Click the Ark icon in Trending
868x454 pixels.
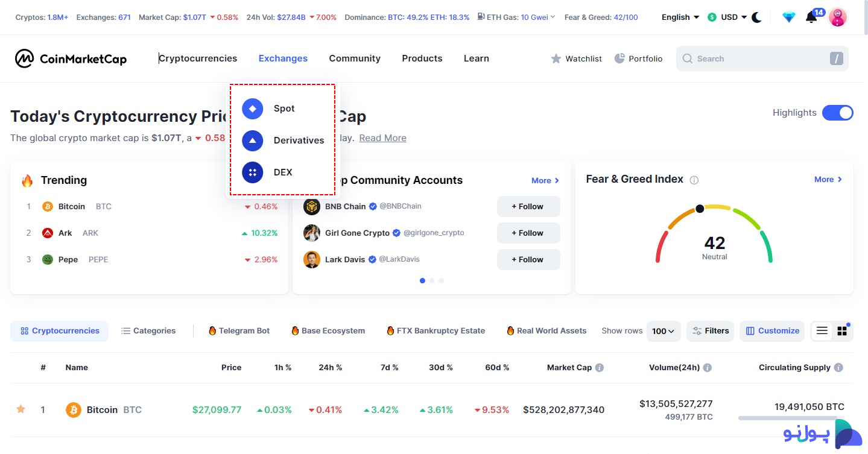(x=48, y=233)
